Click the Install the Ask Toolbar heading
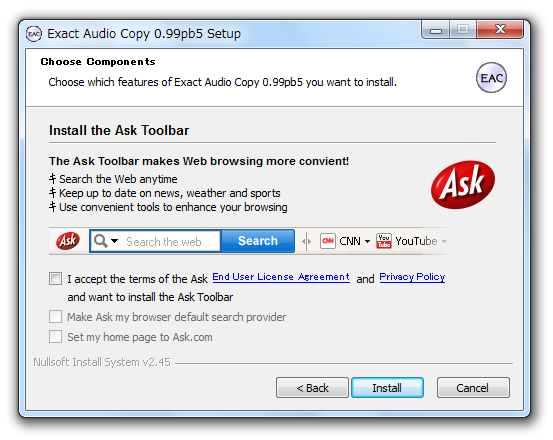This screenshot has width=553, height=440. (x=119, y=131)
